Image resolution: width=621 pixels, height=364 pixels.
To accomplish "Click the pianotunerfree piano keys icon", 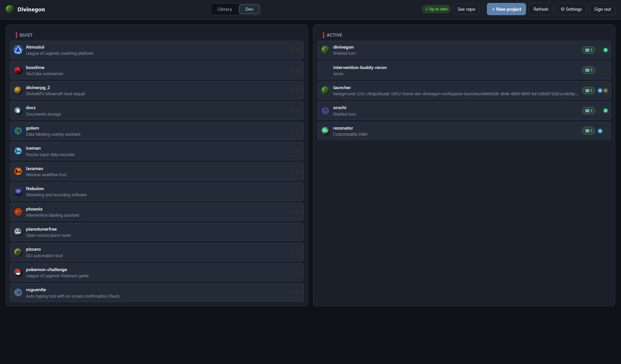I will pyautogui.click(x=18, y=232).
